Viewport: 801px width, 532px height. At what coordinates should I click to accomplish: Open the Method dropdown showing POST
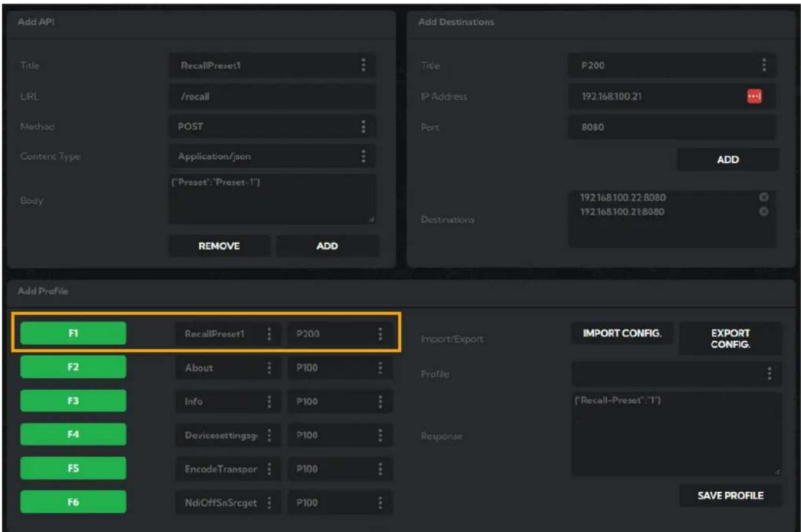272,126
